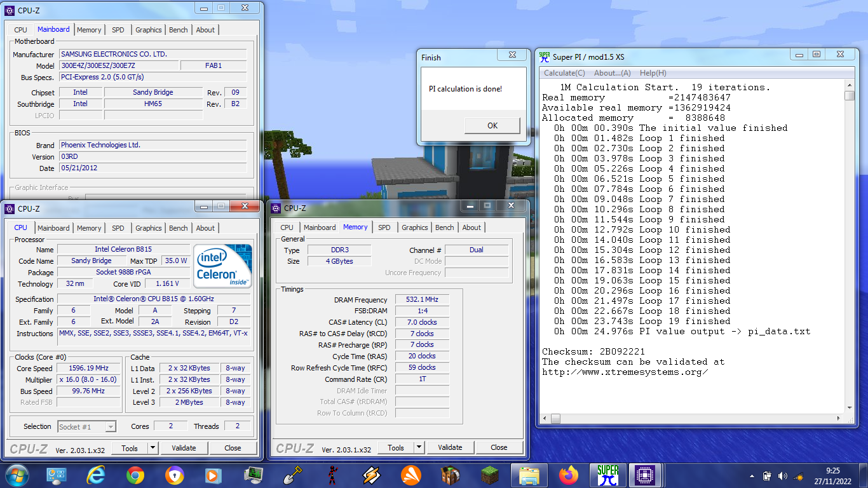Image resolution: width=868 pixels, height=488 pixels.
Task: Open SPD tab in top Mainboard window
Action: (x=118, y=30)
